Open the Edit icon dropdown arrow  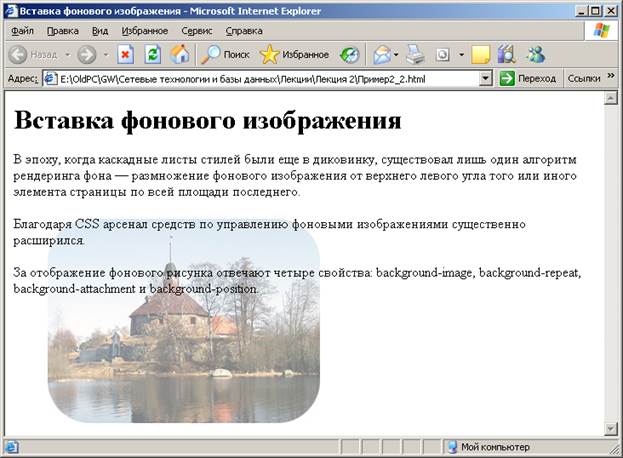[x=461, y=54]
